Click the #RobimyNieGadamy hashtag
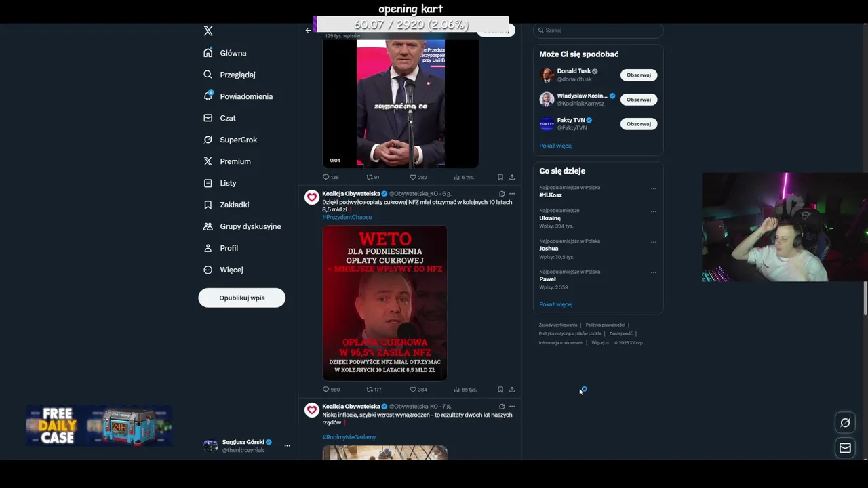 tap(349, 437)
